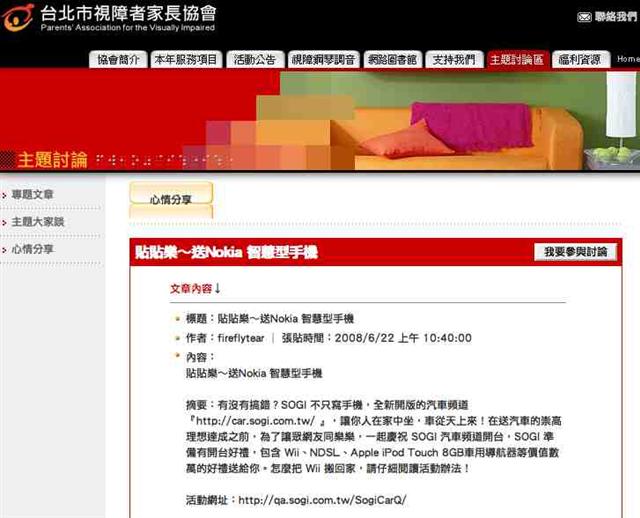Go to the Home link

click(628, 59)
